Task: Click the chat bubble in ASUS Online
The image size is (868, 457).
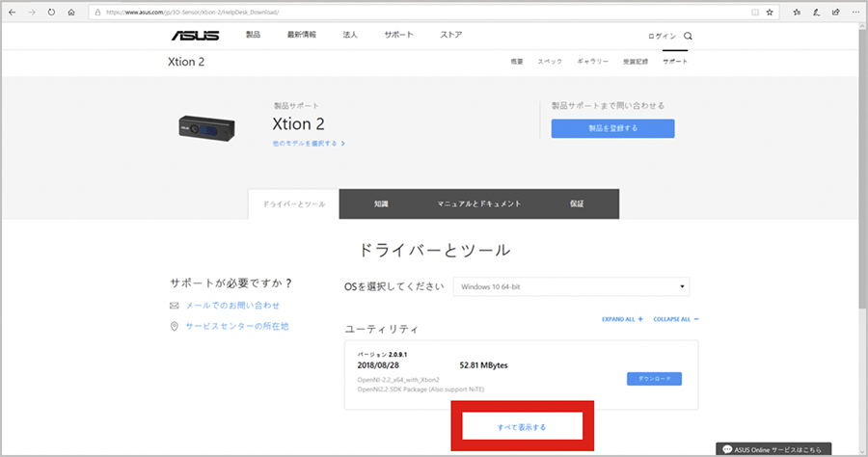Action: pos(727,449)
